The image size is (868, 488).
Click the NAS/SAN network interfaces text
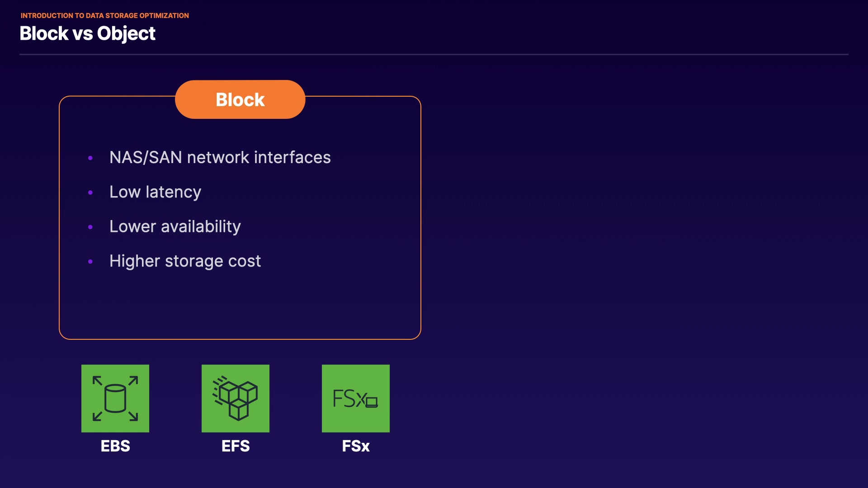coord(220,157)
